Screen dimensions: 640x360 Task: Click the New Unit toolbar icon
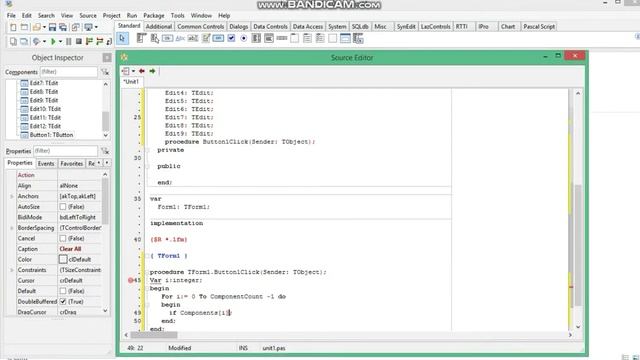pos(13,27)
